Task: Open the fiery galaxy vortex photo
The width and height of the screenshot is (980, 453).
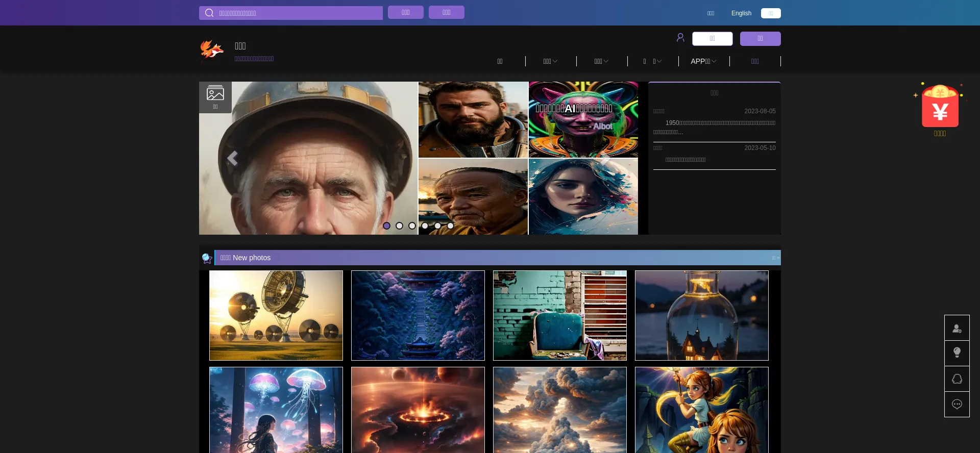Action: coord(418,410)
